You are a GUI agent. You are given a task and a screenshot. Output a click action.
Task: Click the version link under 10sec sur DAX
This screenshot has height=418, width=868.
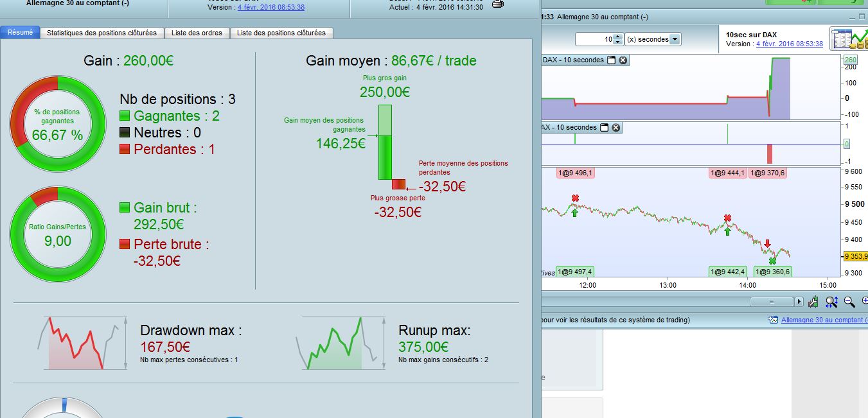point(790,44)
